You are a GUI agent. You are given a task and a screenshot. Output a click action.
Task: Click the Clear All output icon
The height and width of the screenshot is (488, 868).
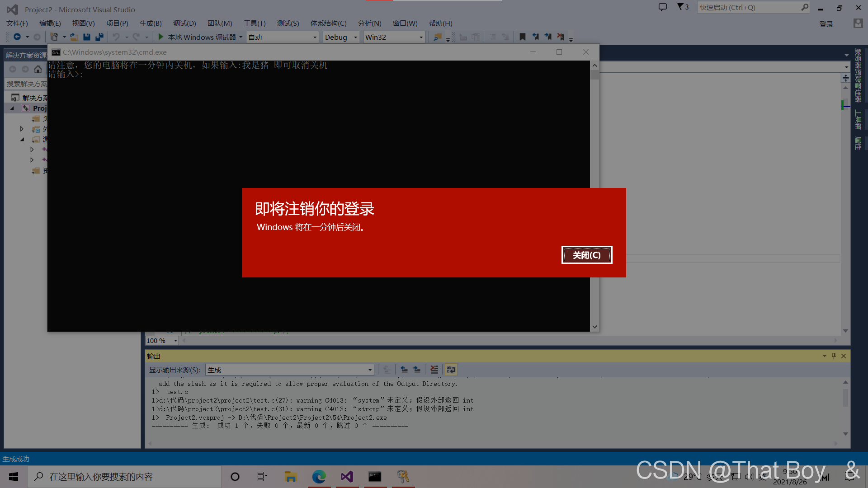click(434, 370)
